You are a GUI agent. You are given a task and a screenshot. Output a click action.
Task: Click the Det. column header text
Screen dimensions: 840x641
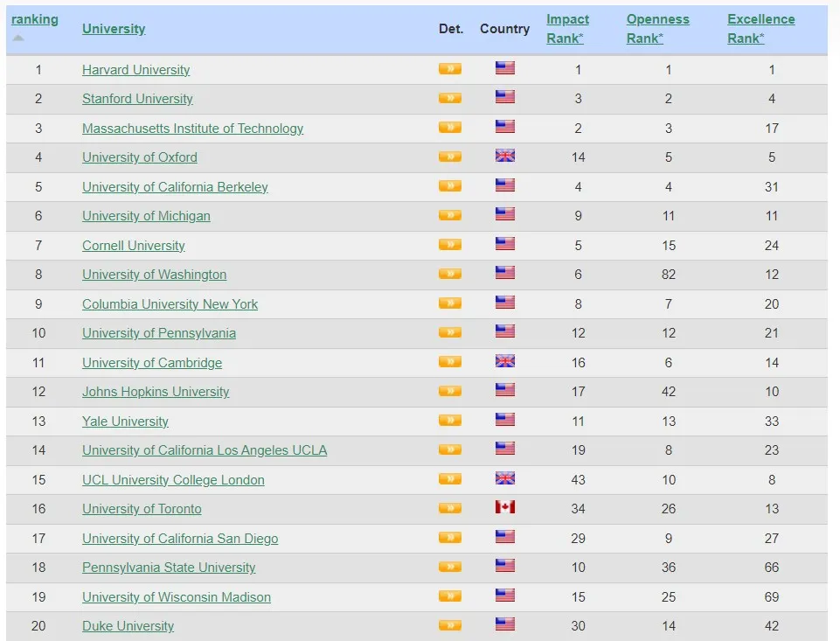pos(451,29)
